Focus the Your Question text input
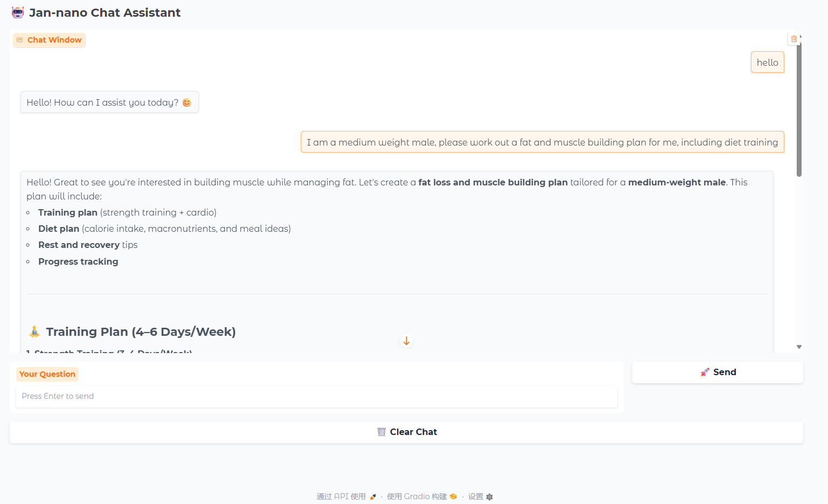 tap(316, 396)
